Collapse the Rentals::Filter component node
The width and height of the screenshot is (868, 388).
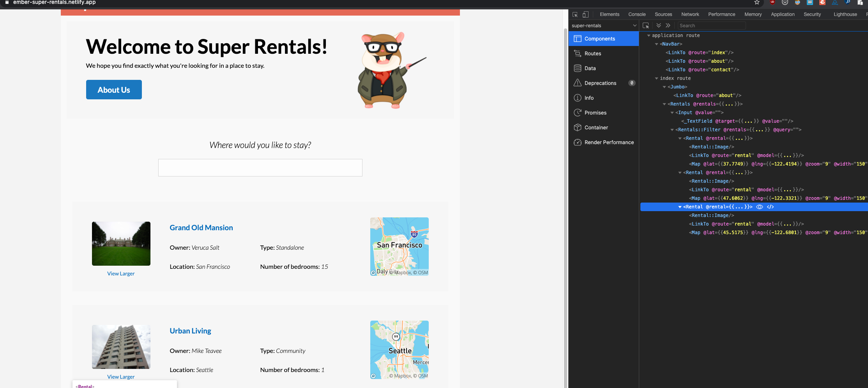pyautogui.click(x=672, y=130)
